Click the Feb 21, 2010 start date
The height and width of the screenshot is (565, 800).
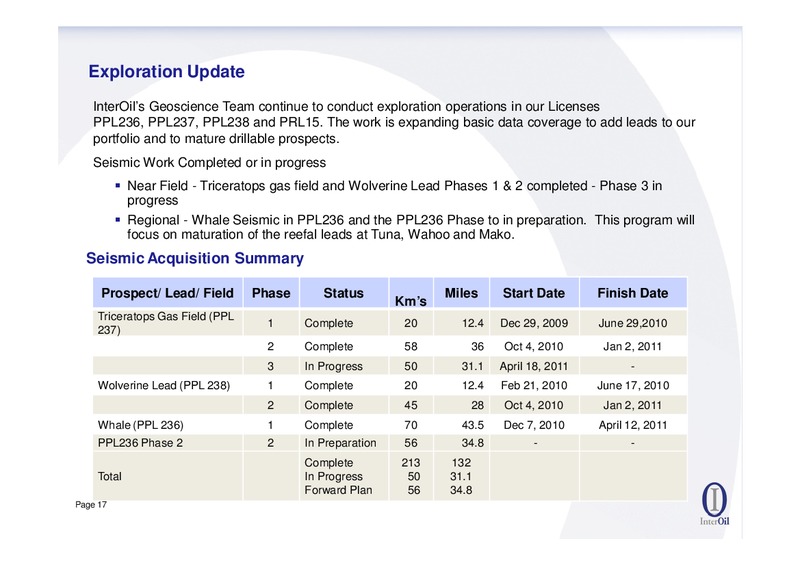534,385
